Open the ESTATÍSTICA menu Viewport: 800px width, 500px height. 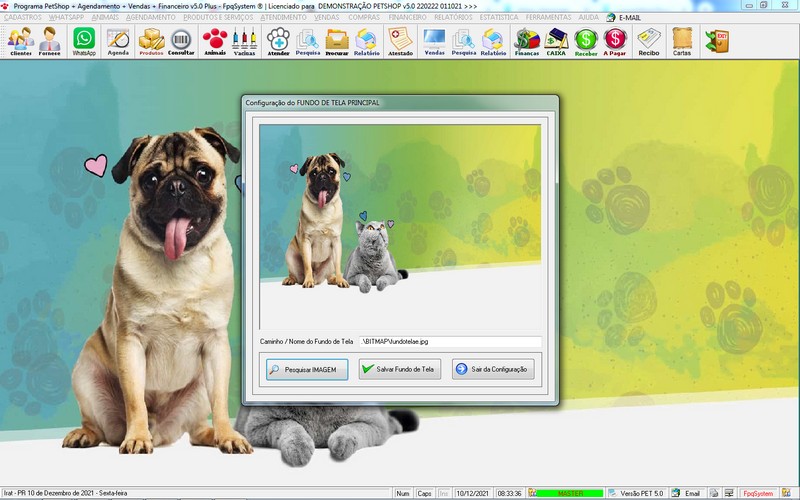tap(498, 17)
